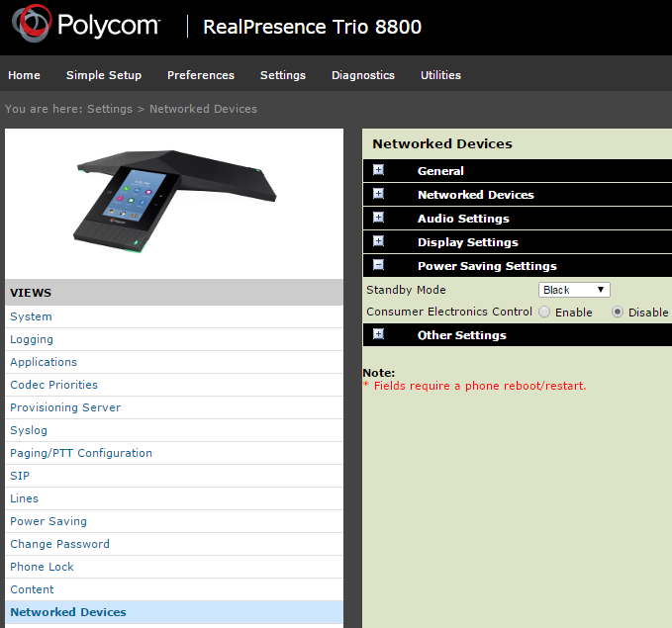Image resolution: width=672 pixels, height=628 pixels.
Task: Expand Display Settings plus icon
Action: (378, 241)
